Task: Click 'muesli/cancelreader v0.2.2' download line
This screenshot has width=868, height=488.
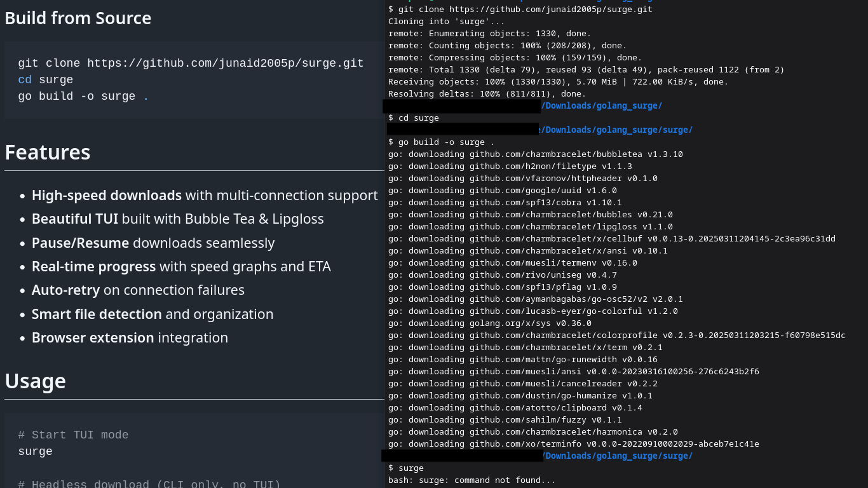Action: coord(523,384)
